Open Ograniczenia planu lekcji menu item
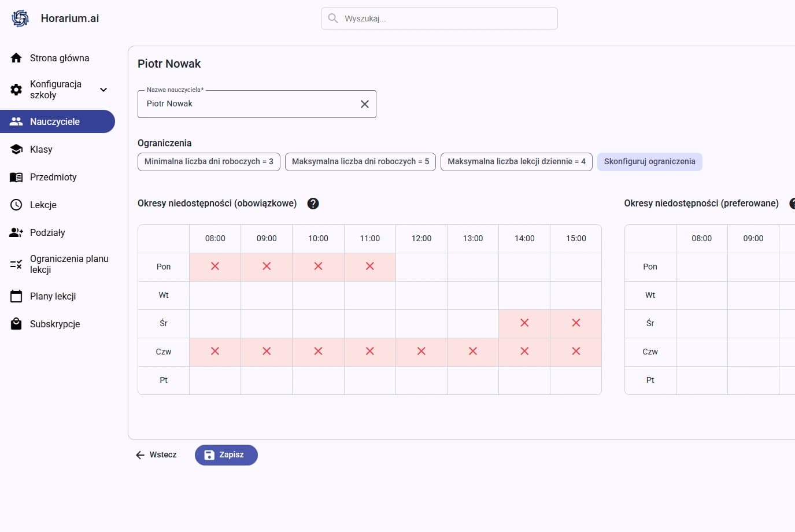This screenshot has width=795, height=532. click(69, 264)
